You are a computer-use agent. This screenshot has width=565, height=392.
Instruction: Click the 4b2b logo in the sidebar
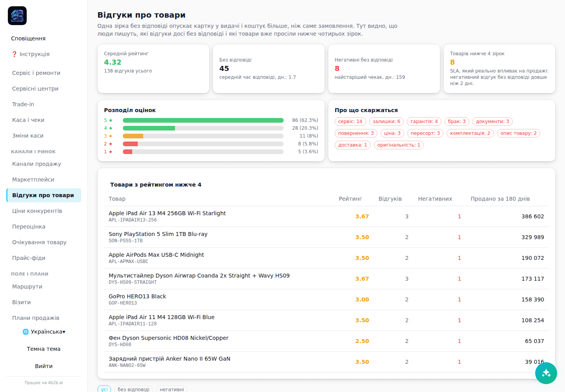17,16
